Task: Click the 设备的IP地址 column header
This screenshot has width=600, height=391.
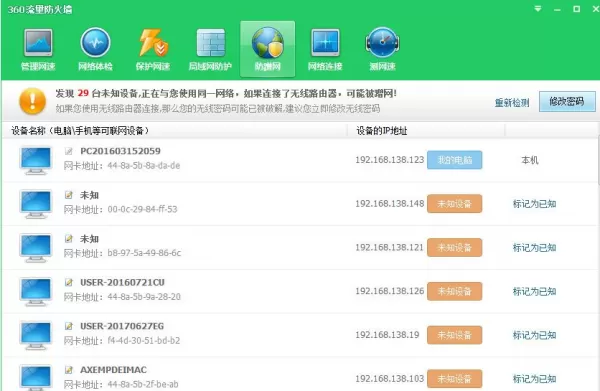Action: tap(382, 131)
